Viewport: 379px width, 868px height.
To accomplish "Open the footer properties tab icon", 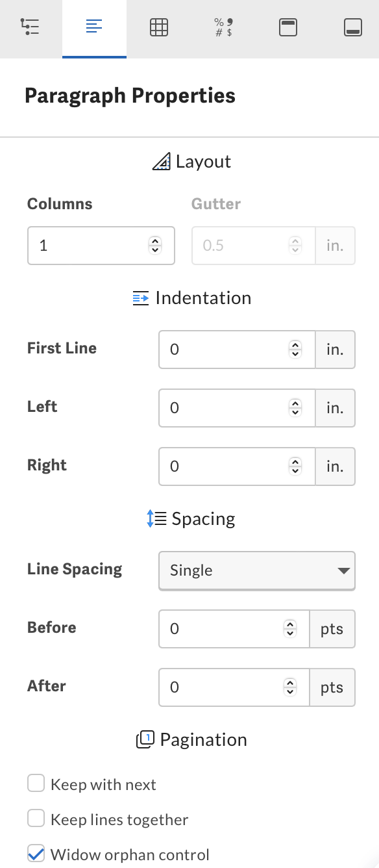I will [x=353, y=27].
